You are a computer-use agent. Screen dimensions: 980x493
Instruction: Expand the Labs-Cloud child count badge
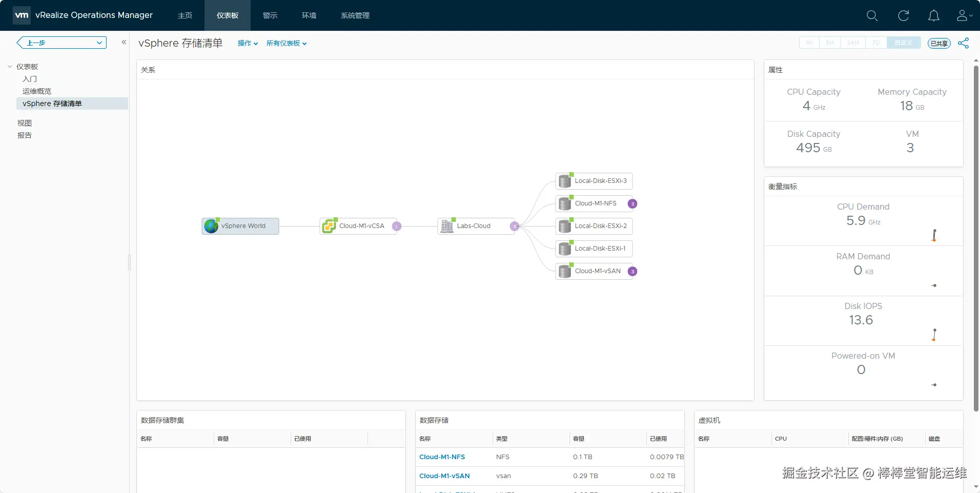click(x=515, y=226)
